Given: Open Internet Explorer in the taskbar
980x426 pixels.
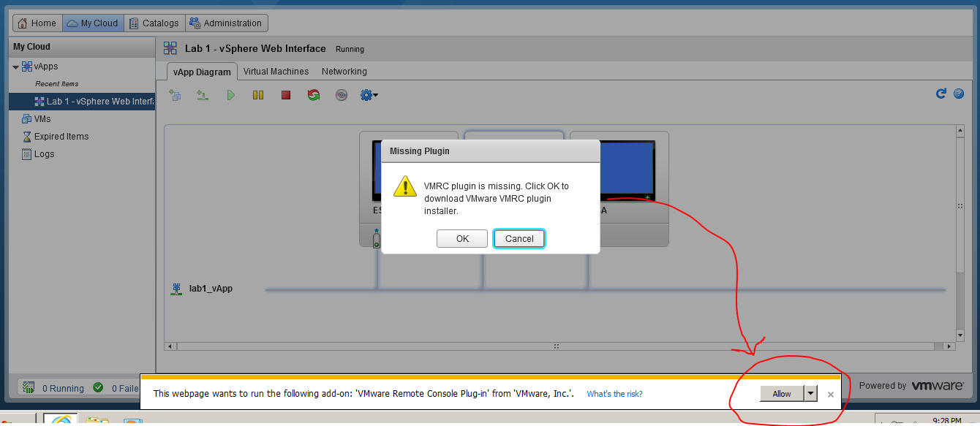Looking at the screenshot, I should click(61, 419).
